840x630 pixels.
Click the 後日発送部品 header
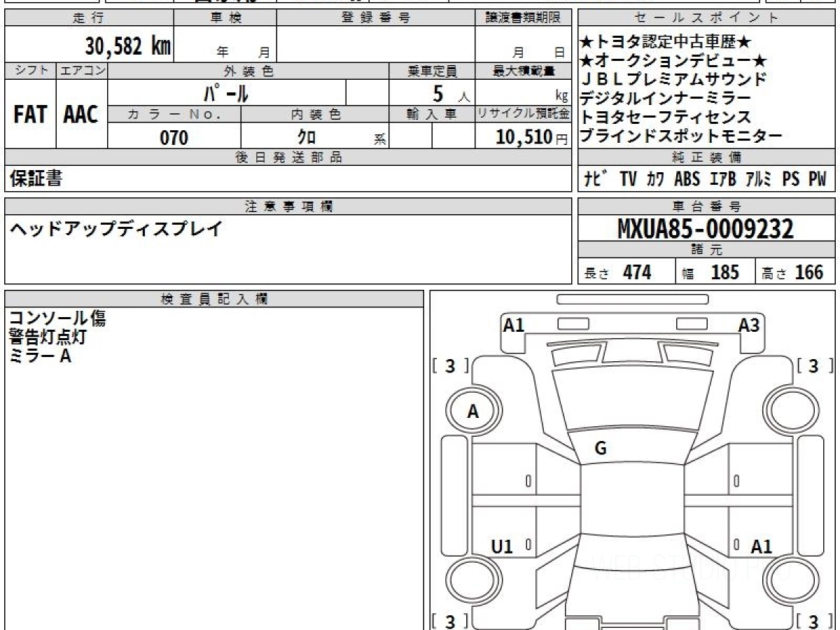(x=288, y=157)
